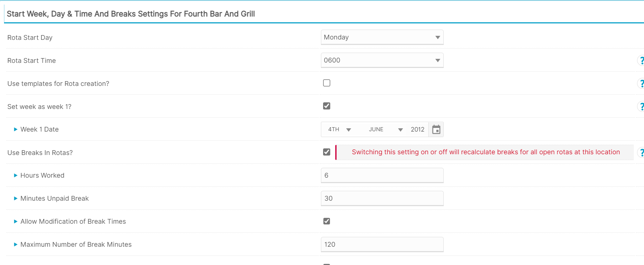The image size is (644, 265).
Task: Click the Minutes Unpaid Break input field
Action: [x=382, y=198]
